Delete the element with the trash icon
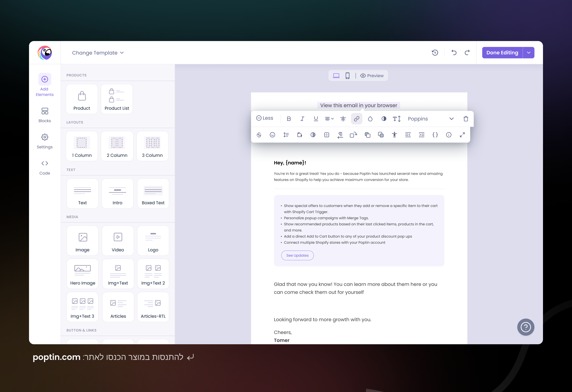Viewport: 572px width, 392px height. pyautogui.click(x=466, y=119)
